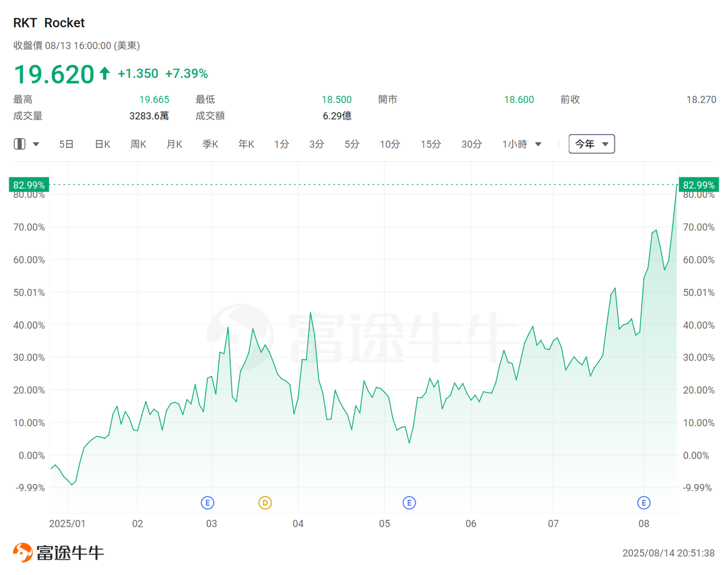Click the E earnings marker under March
This screenshot has height=575, width=728.
pyautogui.click(x=207, y=503)
